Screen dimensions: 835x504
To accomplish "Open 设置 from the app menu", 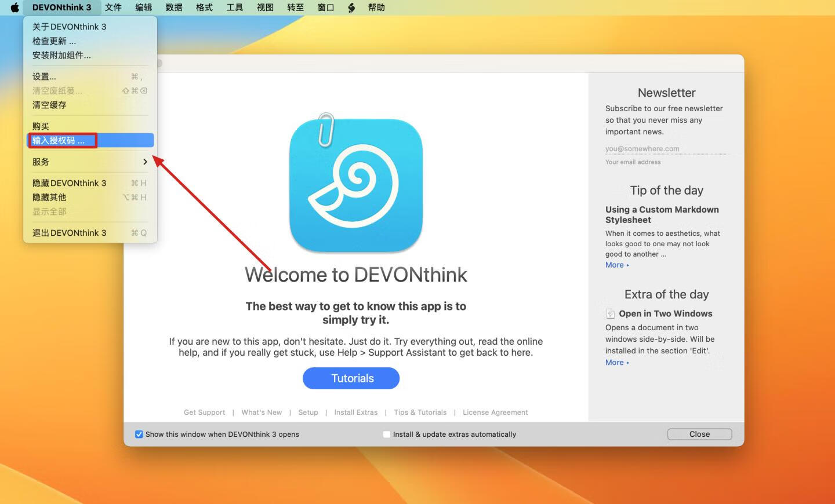I will (90, 76).
